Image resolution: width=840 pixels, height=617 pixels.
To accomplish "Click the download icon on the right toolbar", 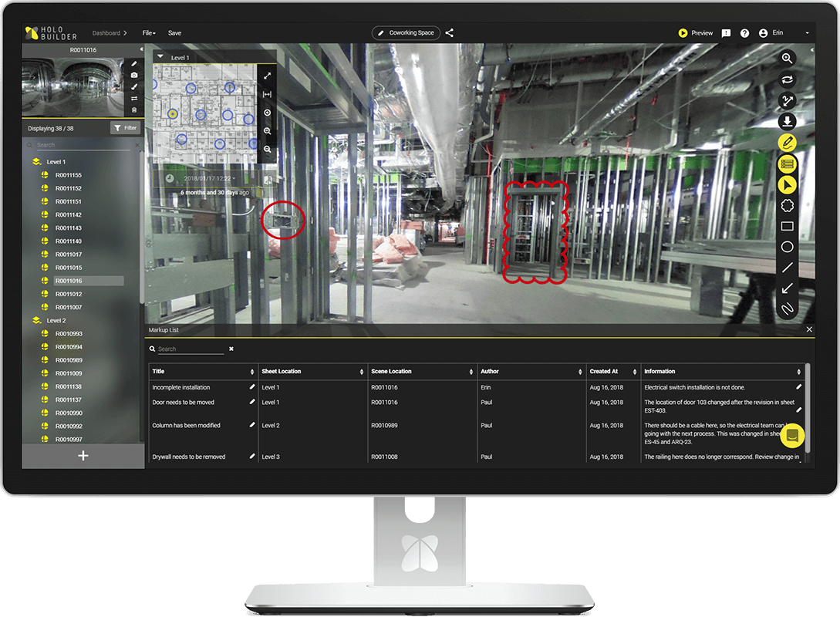I will [788, 121].
